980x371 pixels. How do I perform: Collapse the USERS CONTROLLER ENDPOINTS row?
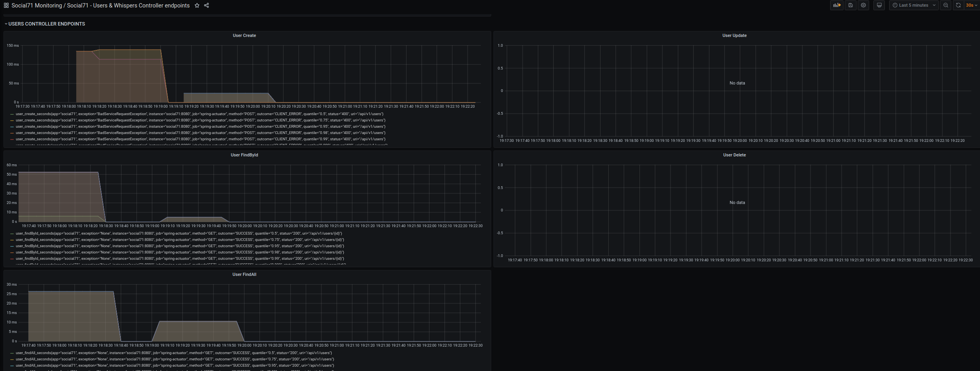click(x=45, y=24)
